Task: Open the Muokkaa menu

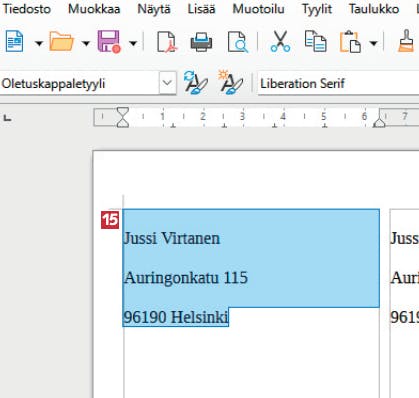Action: (x=94, y=9)
